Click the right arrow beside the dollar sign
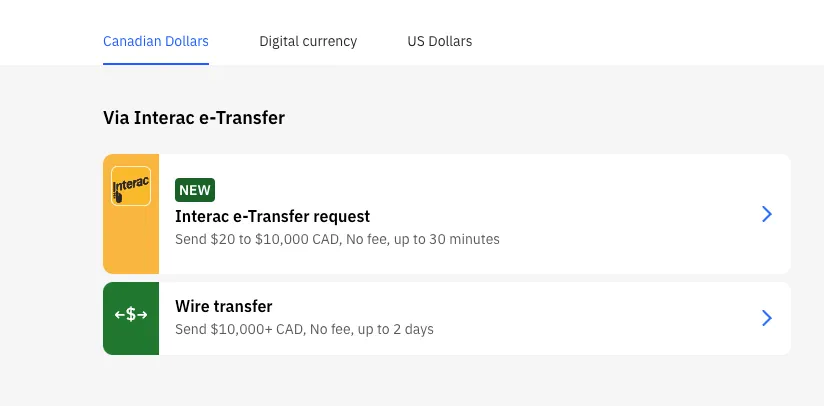The height and width of the screenshot is (406, 824). tap(142, 315)
